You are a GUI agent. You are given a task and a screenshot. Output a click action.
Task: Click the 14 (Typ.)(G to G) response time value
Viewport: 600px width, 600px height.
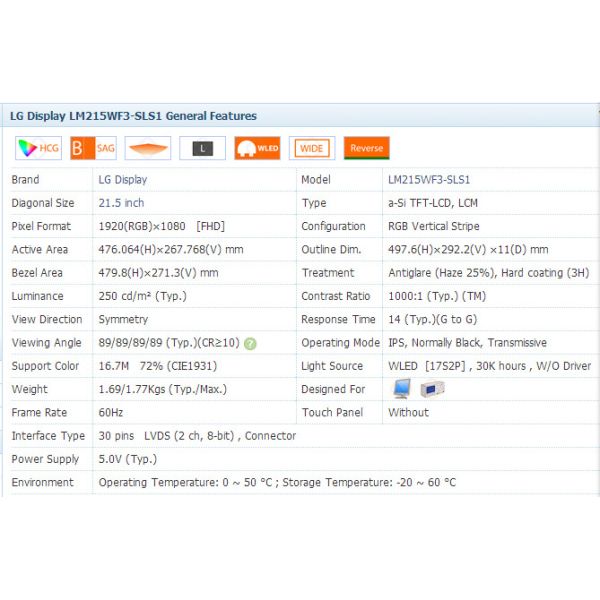click(x=432, y=320)
